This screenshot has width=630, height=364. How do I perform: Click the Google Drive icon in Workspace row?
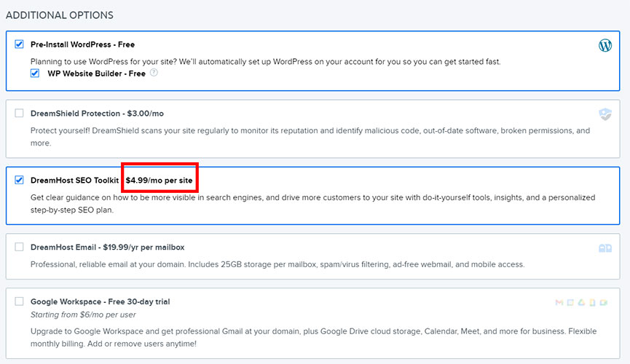[581, 303]
